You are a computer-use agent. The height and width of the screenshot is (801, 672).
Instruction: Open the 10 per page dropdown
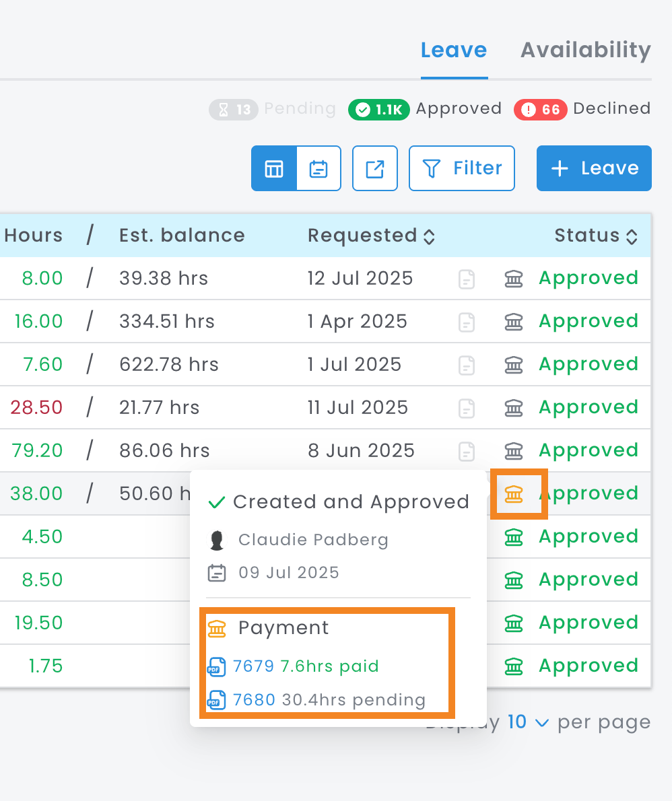tap(528, 722)
